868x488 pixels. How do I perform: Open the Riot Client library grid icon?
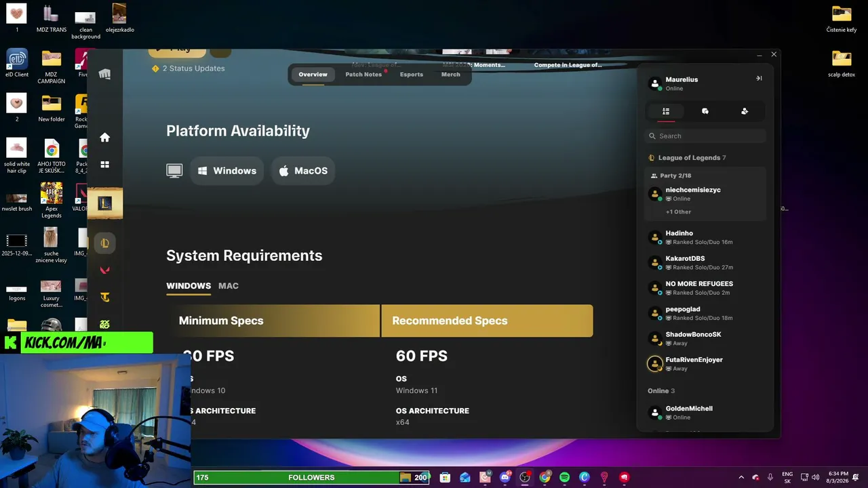104,164
